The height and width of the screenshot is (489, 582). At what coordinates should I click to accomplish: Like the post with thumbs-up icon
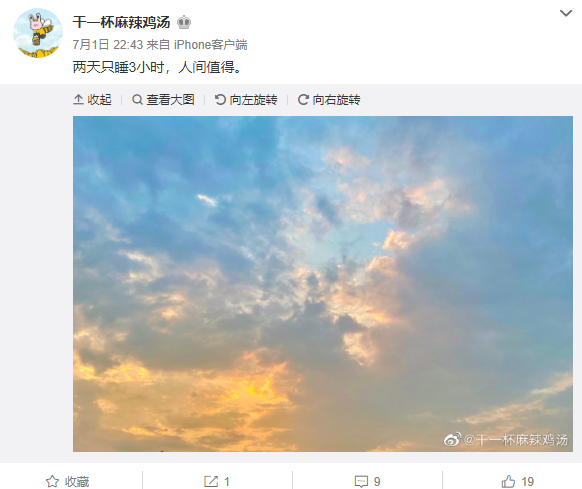[x=508, y=482]
